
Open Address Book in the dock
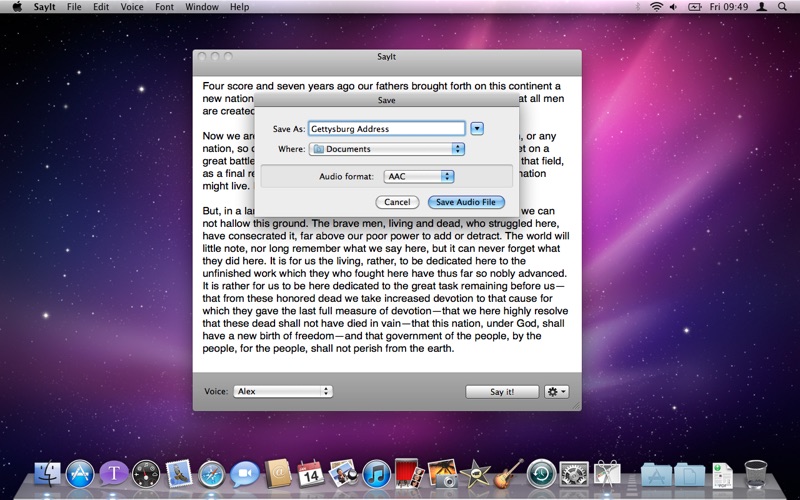coord(278,473)
